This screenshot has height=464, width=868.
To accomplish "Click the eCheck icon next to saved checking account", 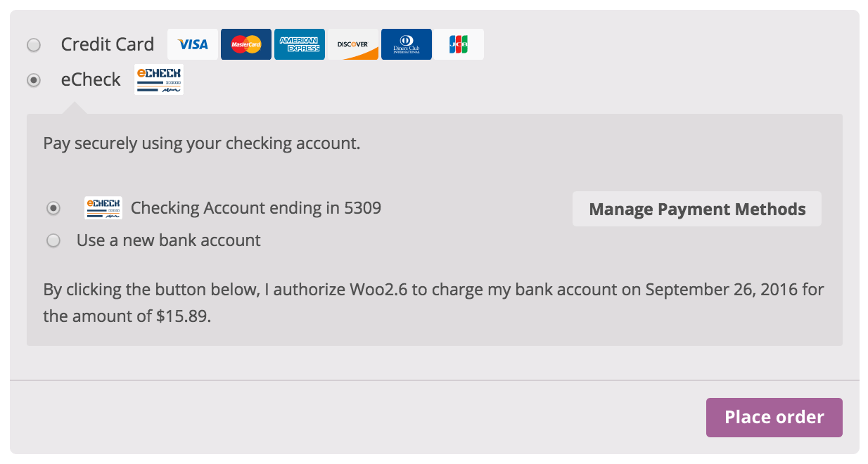I will pos(103,208).
